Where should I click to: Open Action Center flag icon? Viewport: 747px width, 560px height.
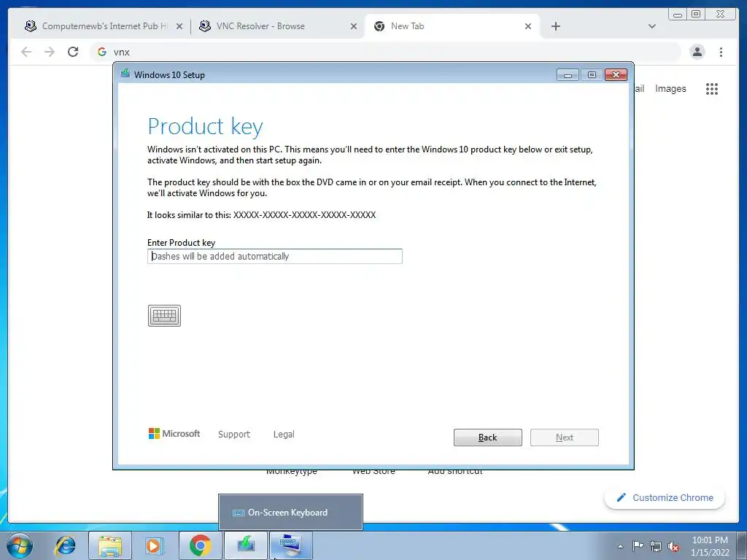tap(638, 546)
